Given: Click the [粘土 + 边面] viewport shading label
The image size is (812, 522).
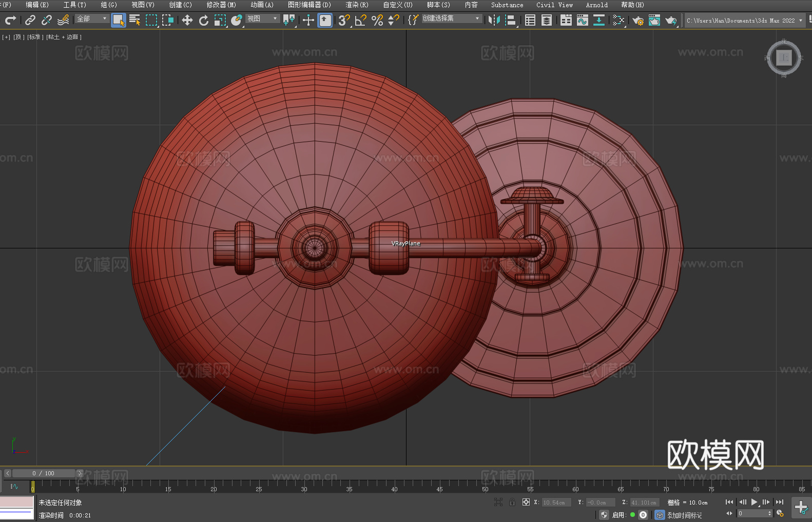Looking at the screenshot, I should [64, 37].
